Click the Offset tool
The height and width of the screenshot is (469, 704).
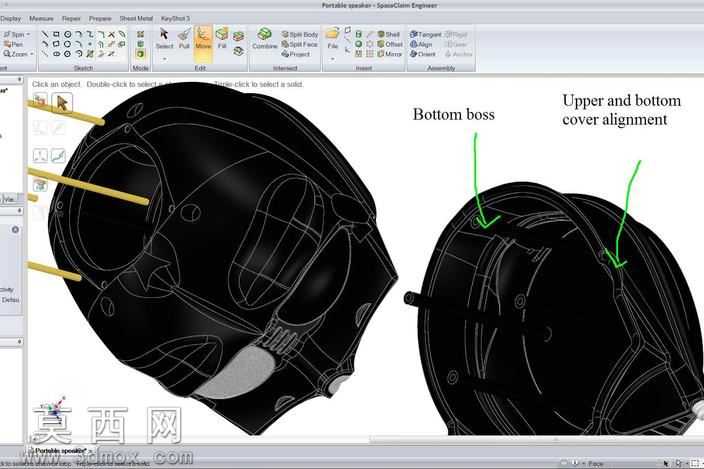tap(390, 44)
